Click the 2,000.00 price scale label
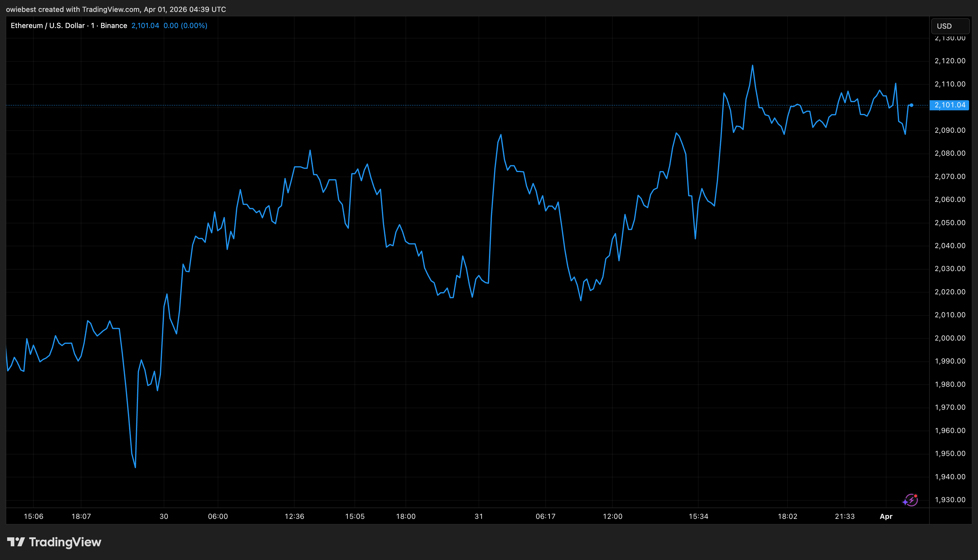The width and height of the screenshot is (978, 560). point(950,338)
